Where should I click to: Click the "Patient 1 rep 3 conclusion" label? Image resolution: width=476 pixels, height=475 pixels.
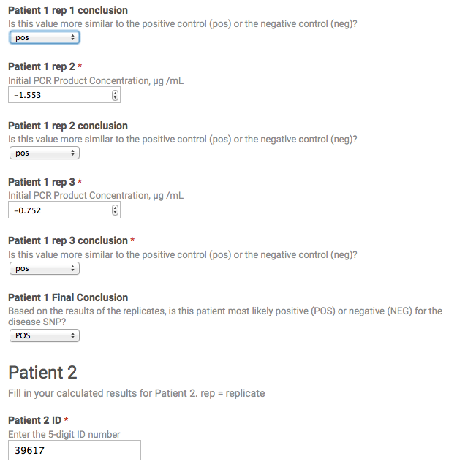[67, 240]
